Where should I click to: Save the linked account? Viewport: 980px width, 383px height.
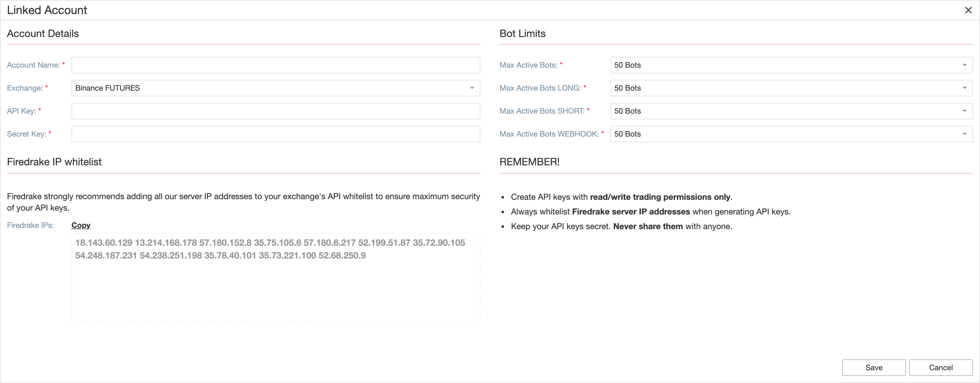(x=873, y=367)
